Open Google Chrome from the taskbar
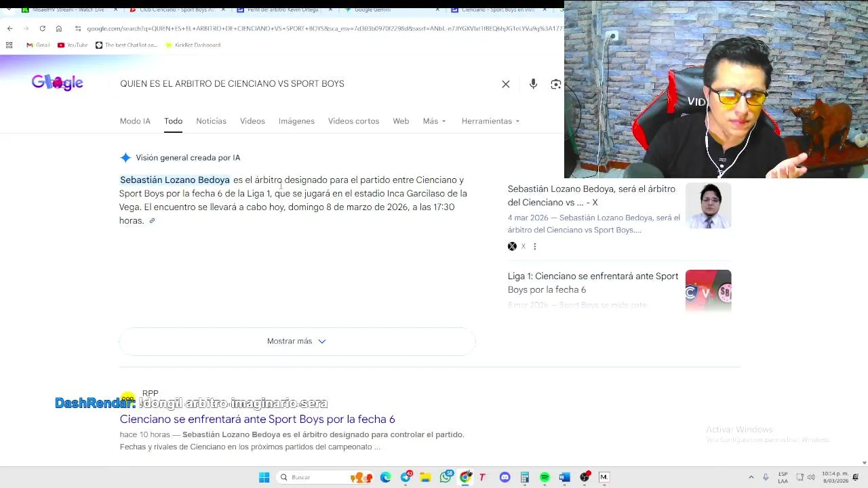Screen dimensions: 868x488 [x=465, y=477]
